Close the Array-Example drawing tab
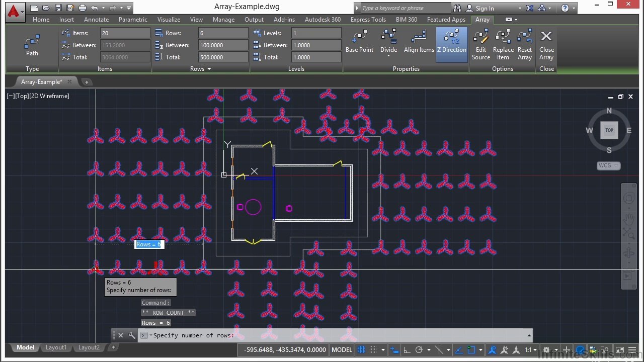Screen dimensions: 644x362 (x=69, y=81)
